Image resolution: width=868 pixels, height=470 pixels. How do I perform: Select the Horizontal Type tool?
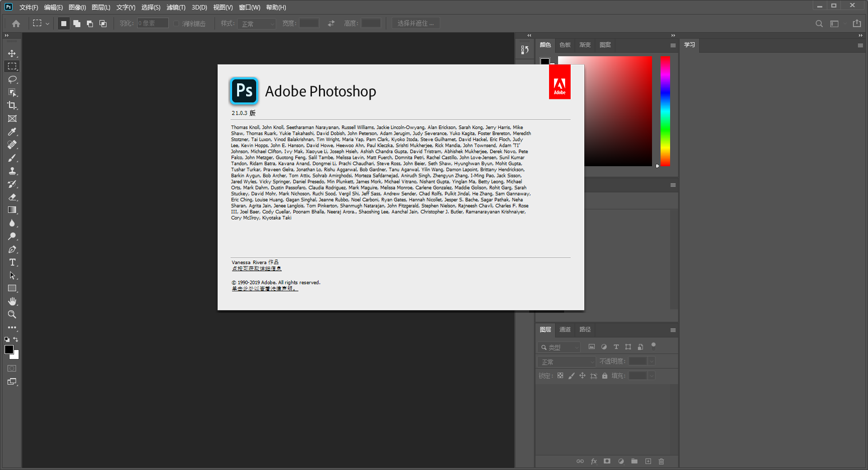(x=12, y=262)
